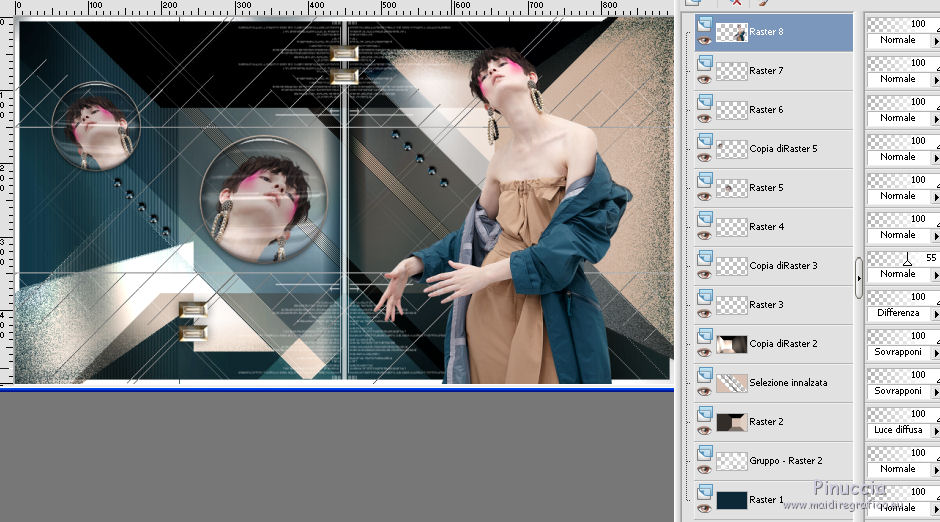
Task: Click the delete layer red X icon
Action: 736,3
